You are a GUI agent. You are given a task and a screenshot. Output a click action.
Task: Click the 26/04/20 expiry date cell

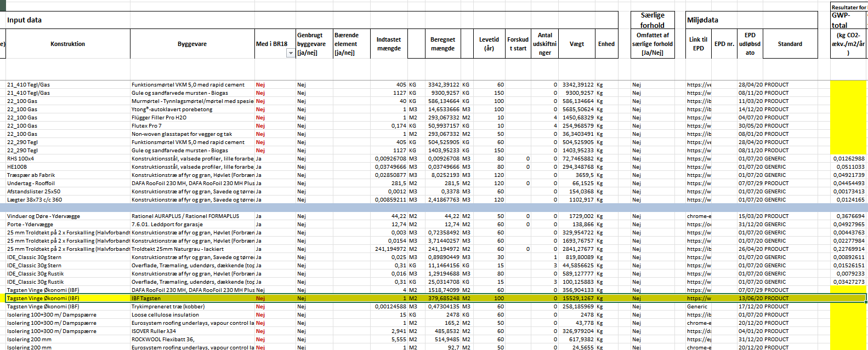750,249
